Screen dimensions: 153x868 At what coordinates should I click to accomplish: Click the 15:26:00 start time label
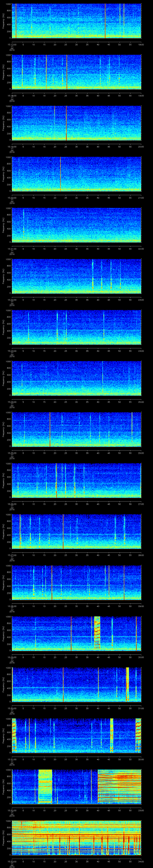pyautogui.click(x=12, y=504)
